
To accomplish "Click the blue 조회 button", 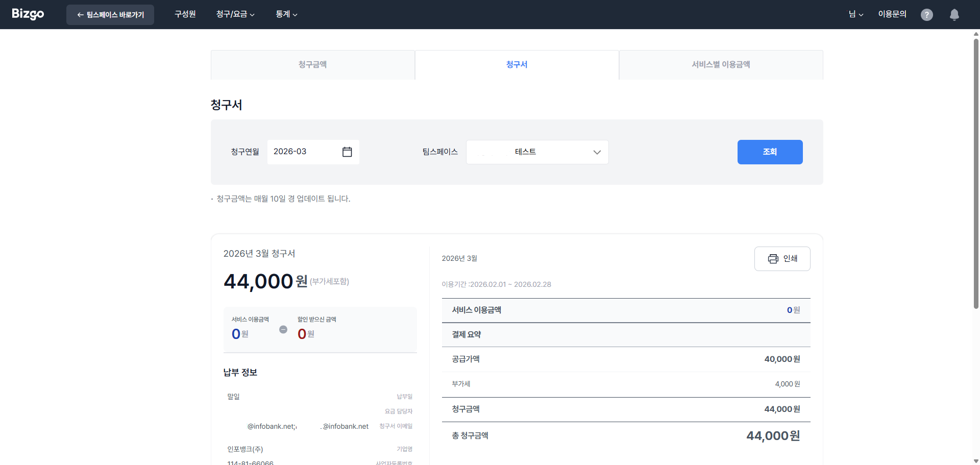I will [770, 152].
